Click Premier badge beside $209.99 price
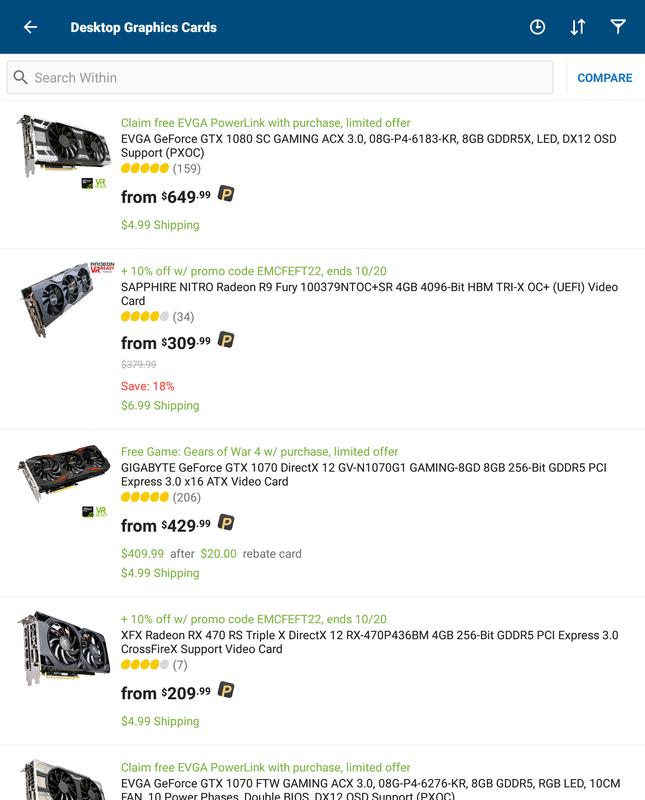Screen dimensions: 645x800 226,690
